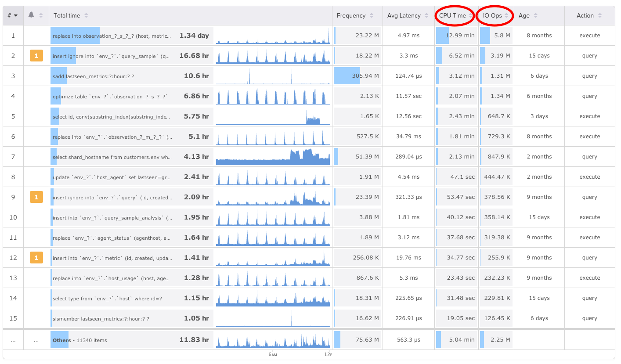This screenshot has width=621, height=364.
Task: Click the sismember lastseen_metrics query
Action: tap(101, 319)
